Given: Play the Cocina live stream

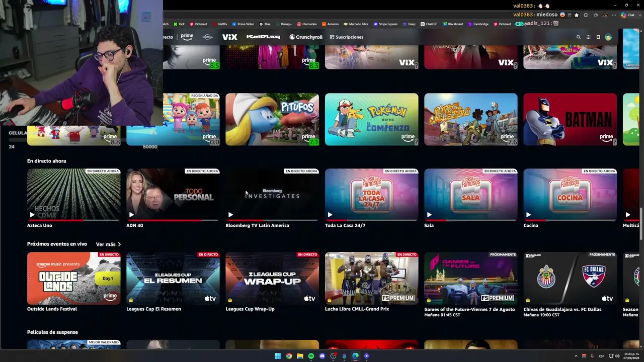Looking at the screenshot, I should click(x=528, y=215).
